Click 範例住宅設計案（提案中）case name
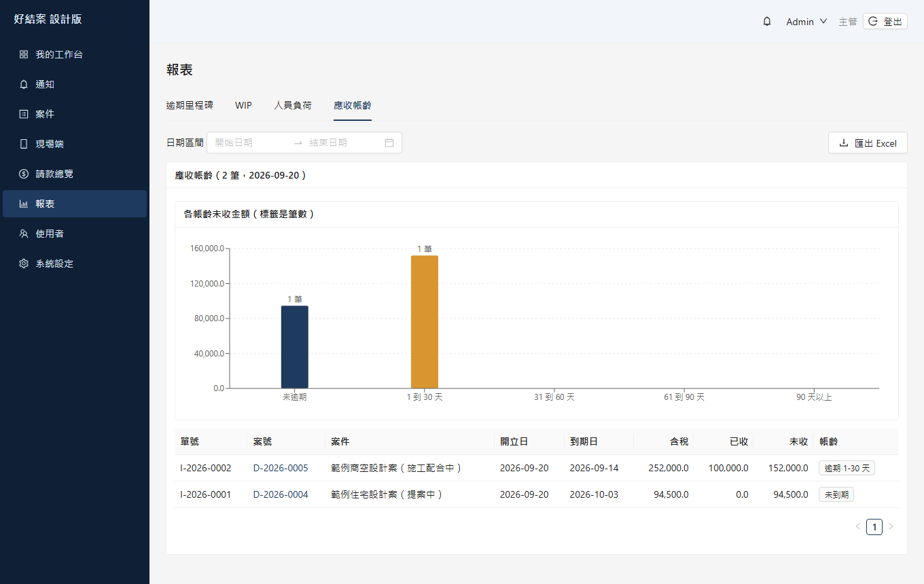The image size is (924, 584). [x=387, y=494]
